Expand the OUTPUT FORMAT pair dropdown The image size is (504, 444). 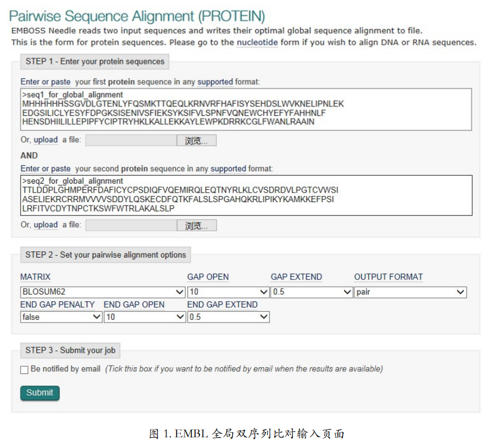coord(410,292)
